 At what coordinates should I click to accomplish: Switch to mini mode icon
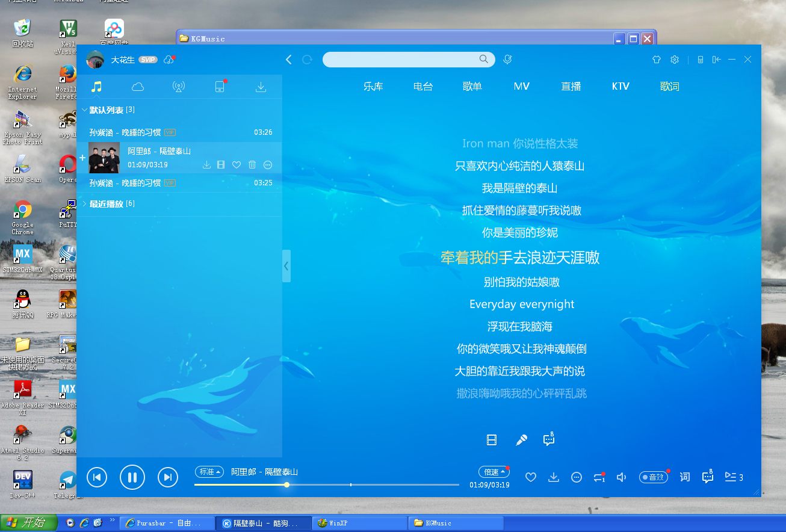click(716, 60)
